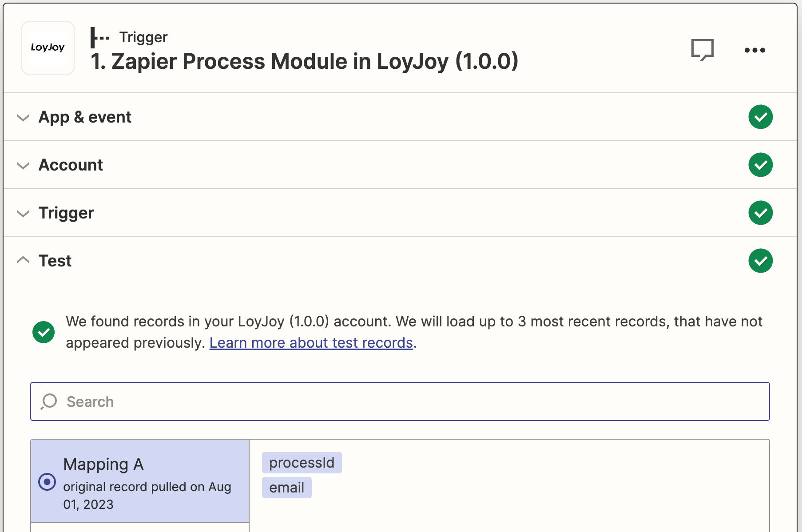Select the Mapping A radio button
Screen dimensions: 802x532
click(x=47, y=482)
